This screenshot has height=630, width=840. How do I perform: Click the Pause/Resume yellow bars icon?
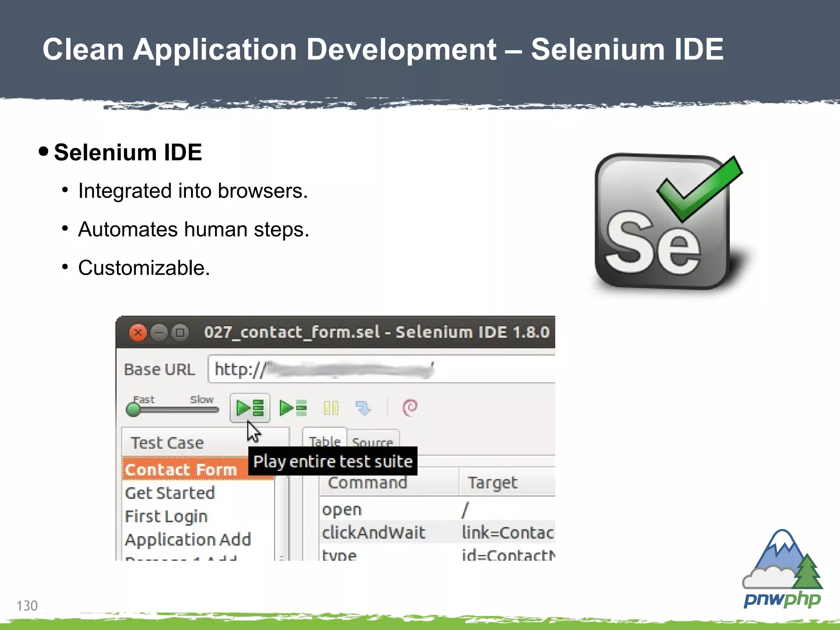(x=331, y=408)
